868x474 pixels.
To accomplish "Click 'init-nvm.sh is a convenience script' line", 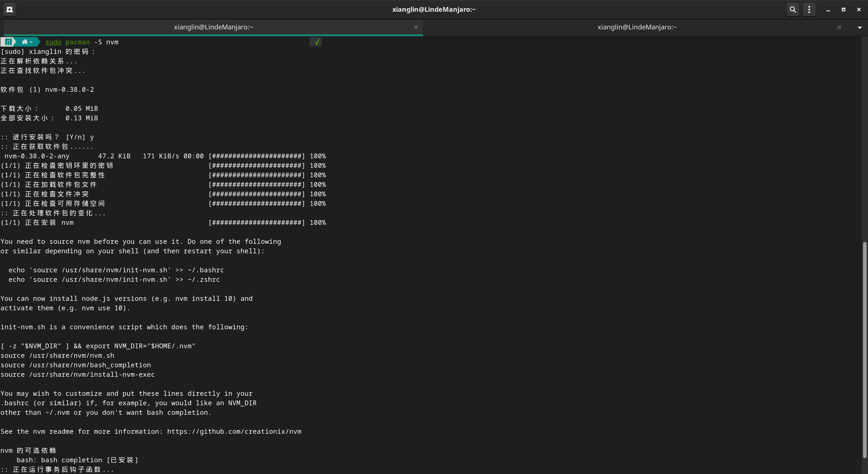I will click(x=124, y=327).
